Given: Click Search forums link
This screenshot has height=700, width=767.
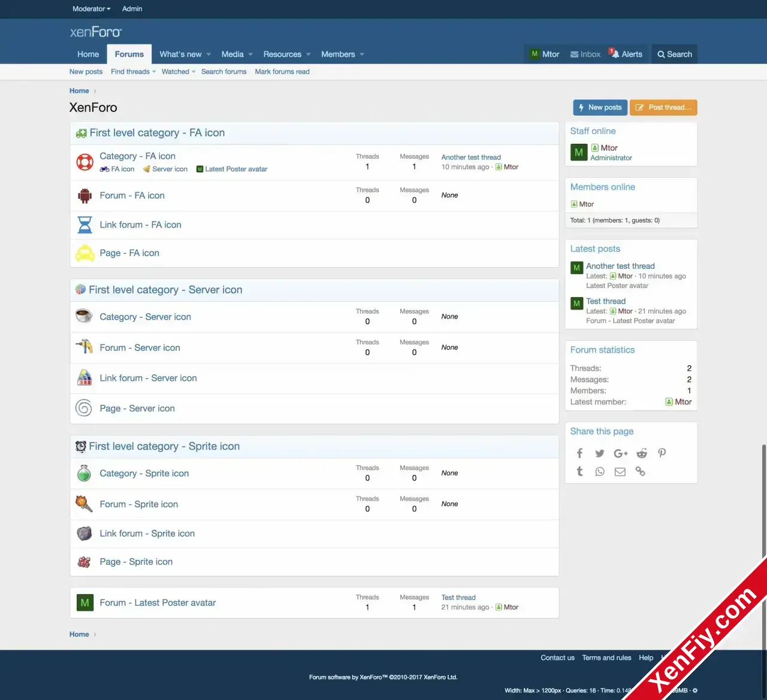Looking at the screenshot, I should [224, 72].
